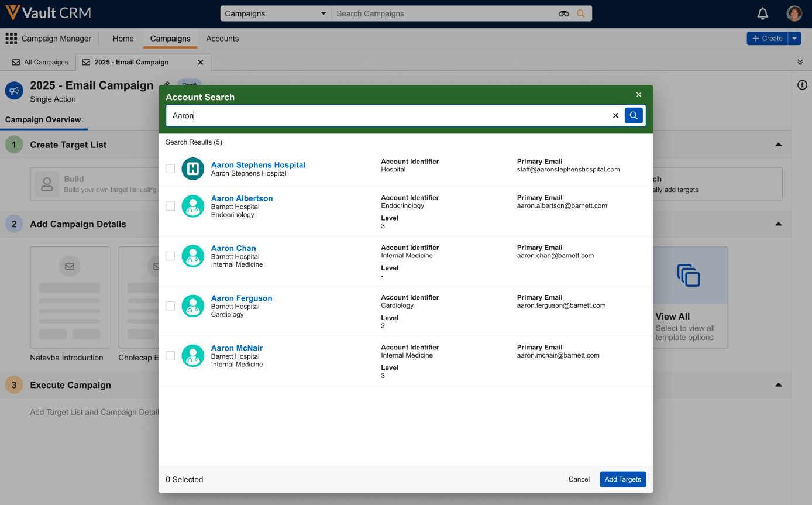This screenshot has width=812, height=505.
Task: Click the info icon in right sidebar
Action: [802, 85]
